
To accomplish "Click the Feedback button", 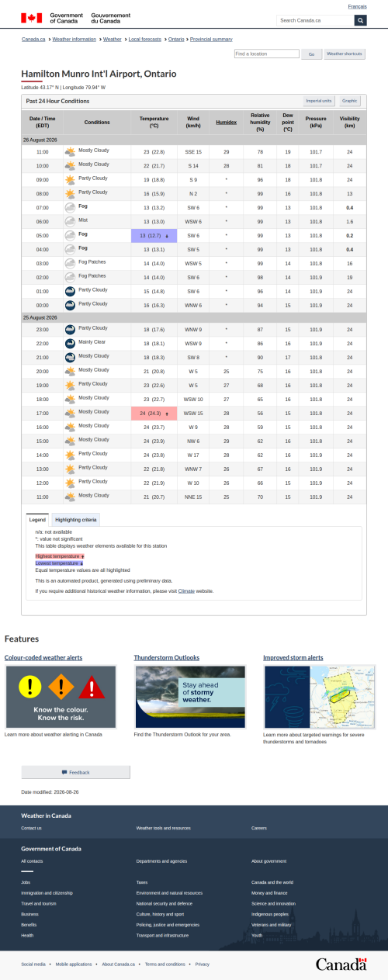I will (x=75, y=772).
